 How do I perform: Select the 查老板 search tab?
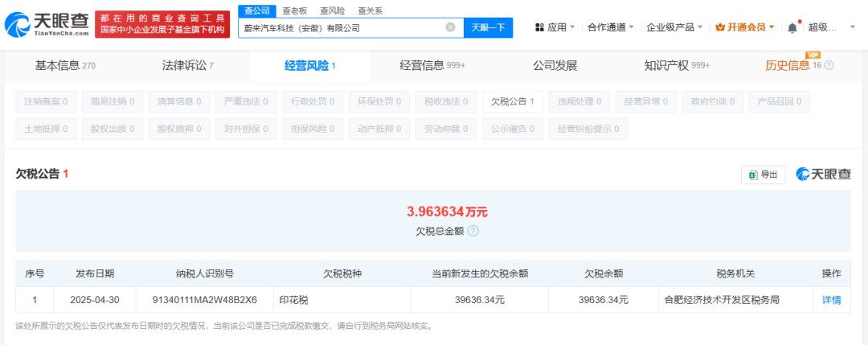[x=294, y=11]
